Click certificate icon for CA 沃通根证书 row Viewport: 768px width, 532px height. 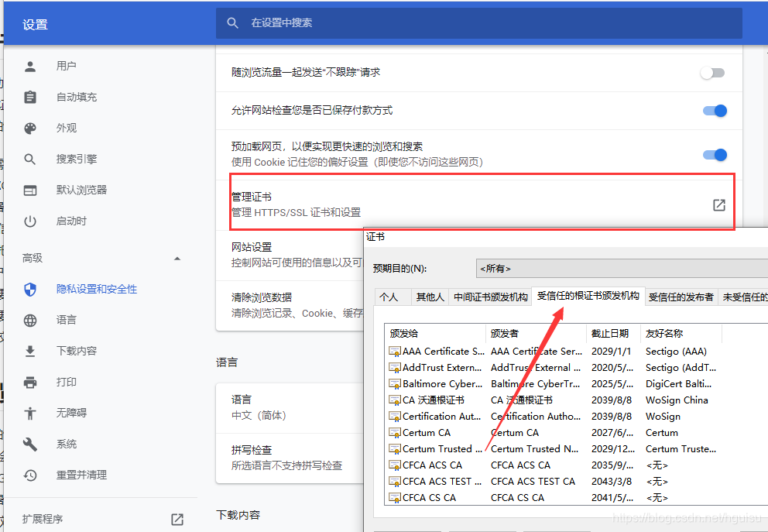pyautogui.click(x=394, y=400)
